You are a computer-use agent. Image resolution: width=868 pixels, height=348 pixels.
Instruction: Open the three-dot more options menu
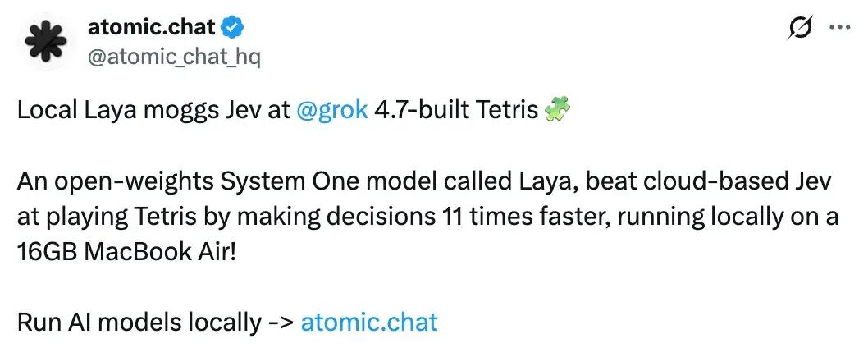click(x=839, y=28)
